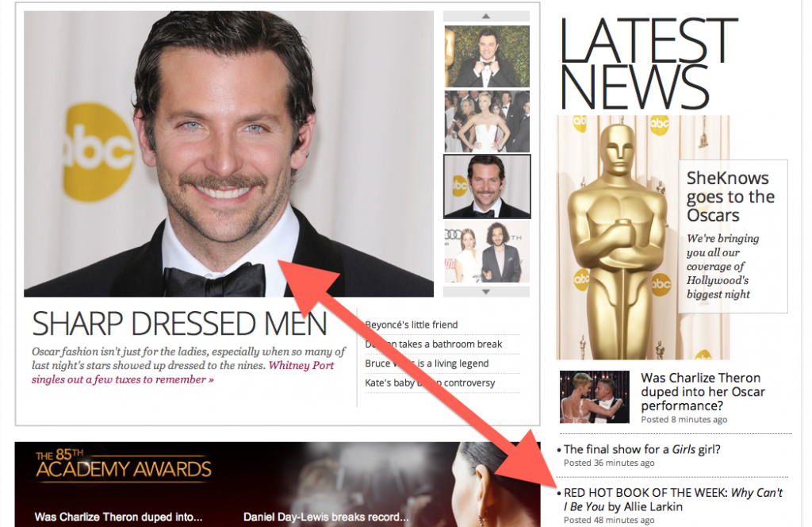Click the dancing couple thumbnail in Latest News
This screenshot has height=527, width=812.
tap(594, 397)
